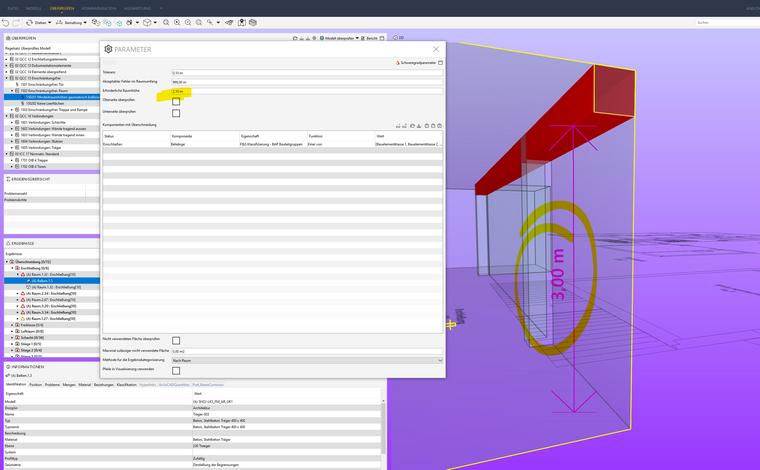This screenshot has width=760, height=470.
Task: Click the stacked layers icon in toolbar
Action: click(x=253, y=23)
